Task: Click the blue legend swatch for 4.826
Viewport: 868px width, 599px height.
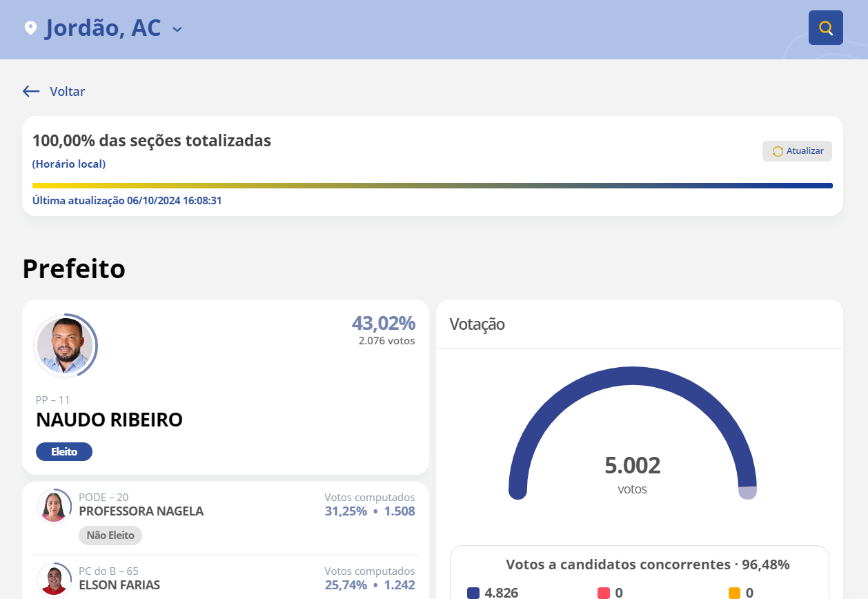Action: coord(473,593)
